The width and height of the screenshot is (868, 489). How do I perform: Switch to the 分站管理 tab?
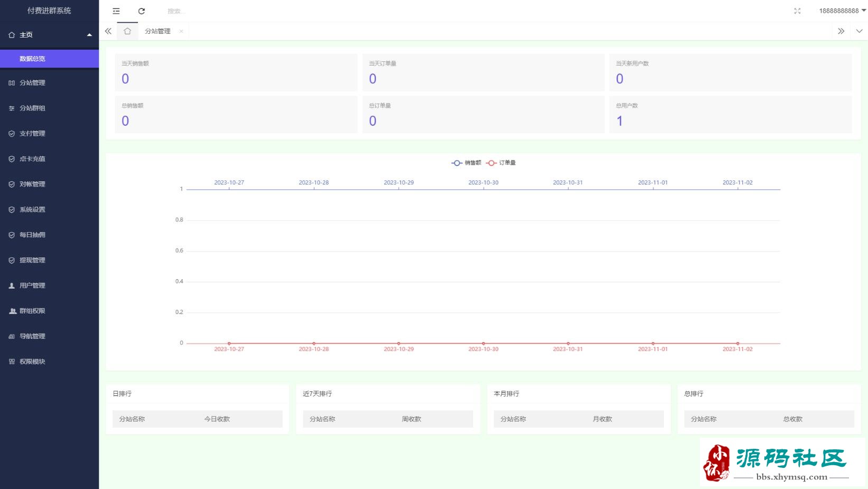click(158, 31)
